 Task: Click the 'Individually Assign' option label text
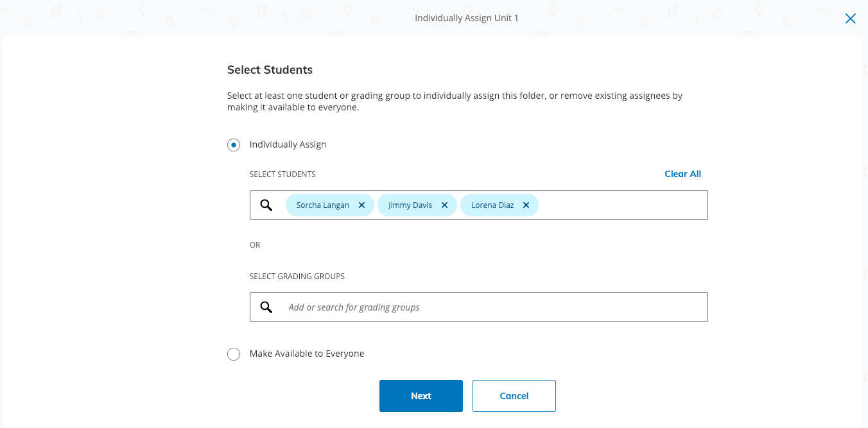click(288, 144)
